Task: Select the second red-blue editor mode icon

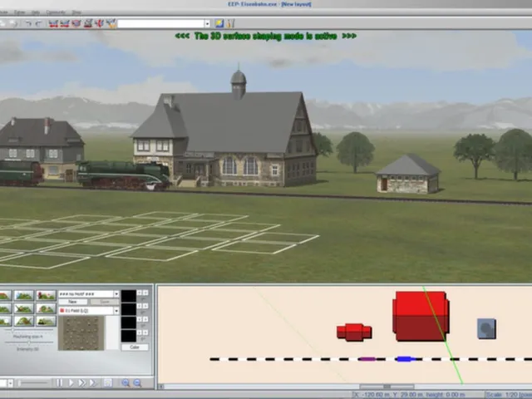Action: [65, 23]
